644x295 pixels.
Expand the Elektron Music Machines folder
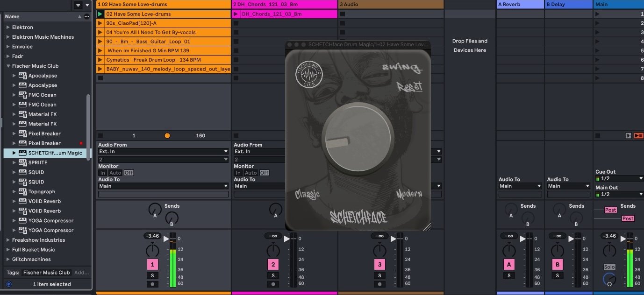[x=8, y=37]
